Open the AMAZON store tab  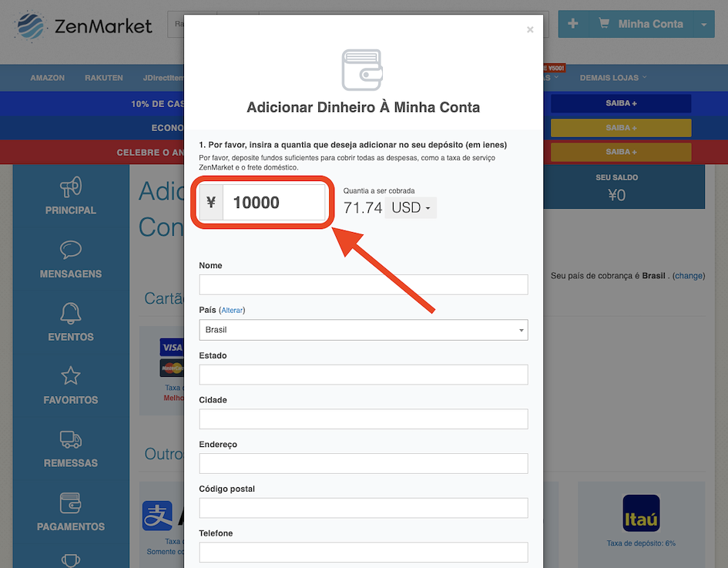(47, 78)
